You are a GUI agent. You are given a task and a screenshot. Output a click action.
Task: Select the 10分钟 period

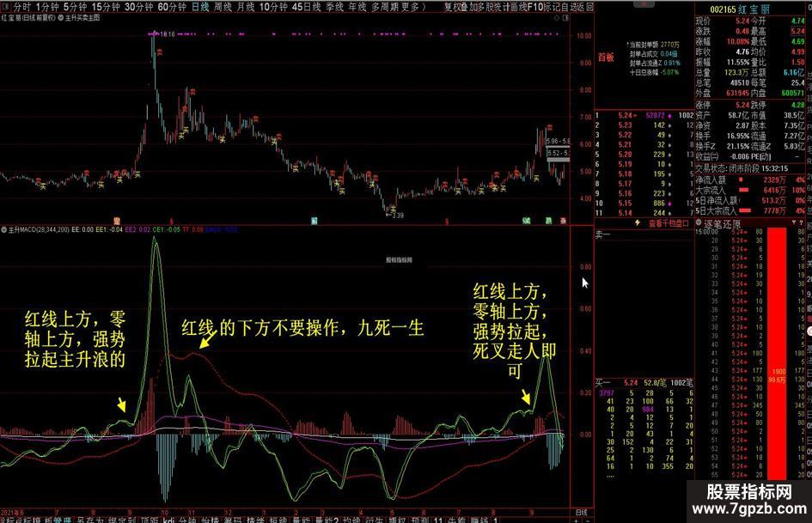(x=273, y=7)
